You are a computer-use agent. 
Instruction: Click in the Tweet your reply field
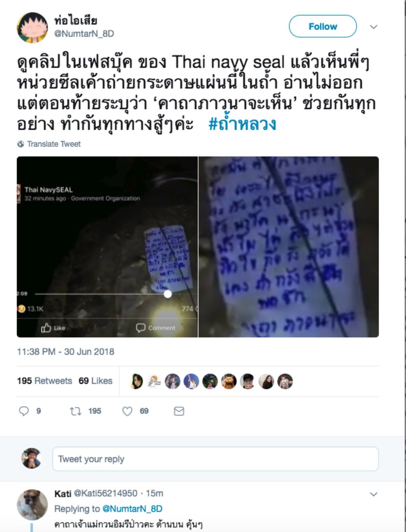pyautogui.click(x=215, y=459)
